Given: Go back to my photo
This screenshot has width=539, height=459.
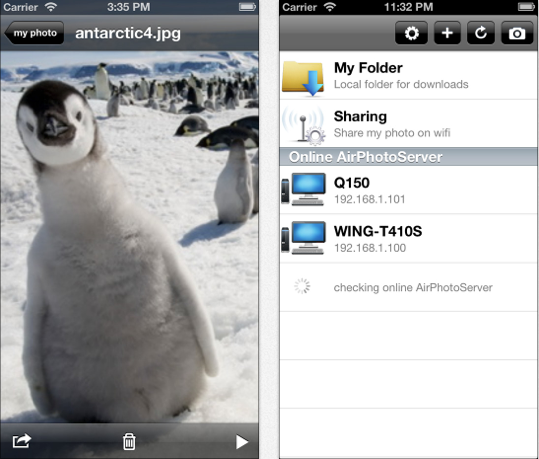Looking at the screenshot, I should (x=34, y=33).
